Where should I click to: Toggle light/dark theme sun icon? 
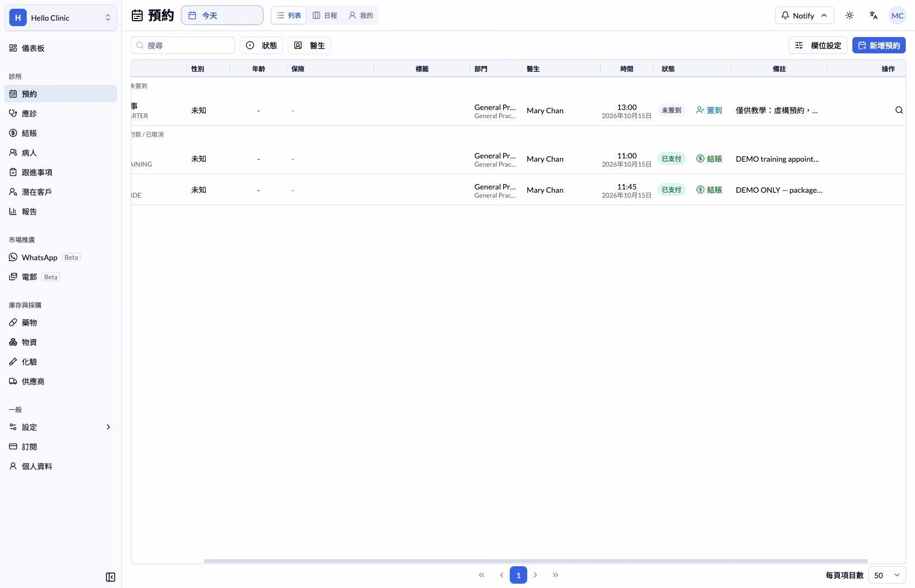[x=850, y=15]
